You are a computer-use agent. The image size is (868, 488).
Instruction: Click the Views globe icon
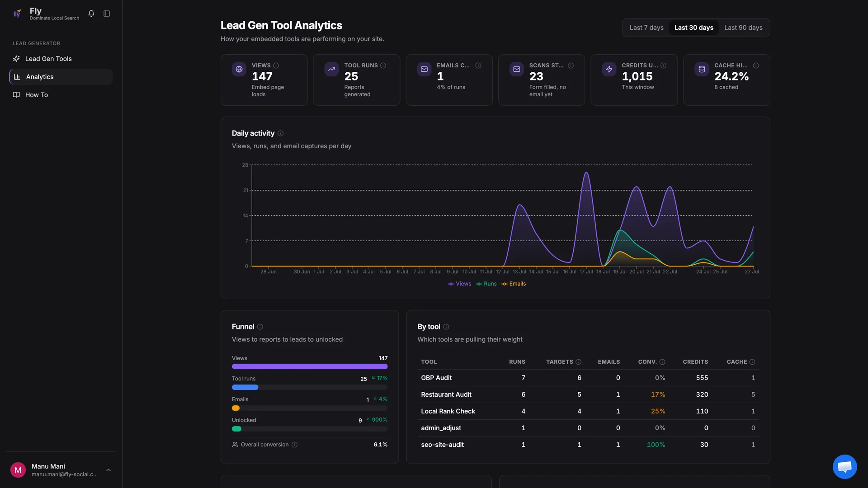click(239, 69)
